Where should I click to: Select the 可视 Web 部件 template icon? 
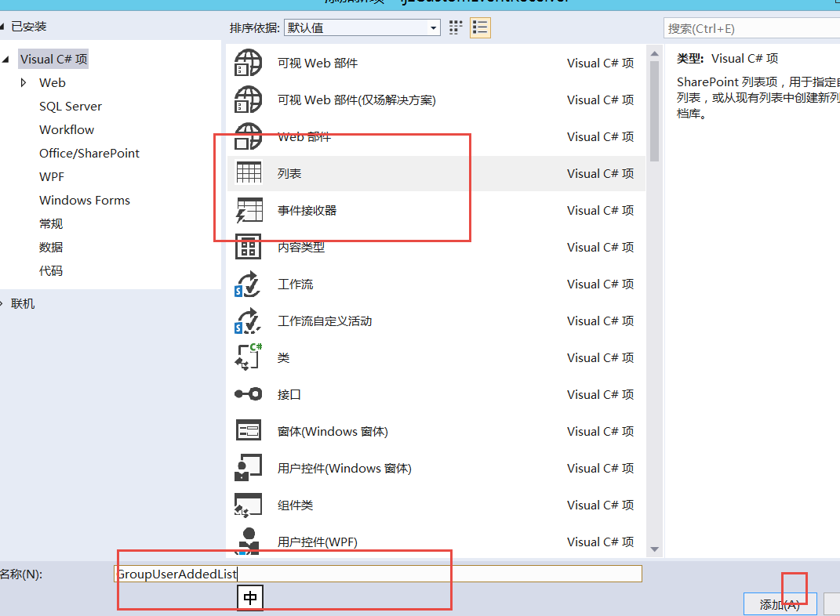(x=248, y=63)
